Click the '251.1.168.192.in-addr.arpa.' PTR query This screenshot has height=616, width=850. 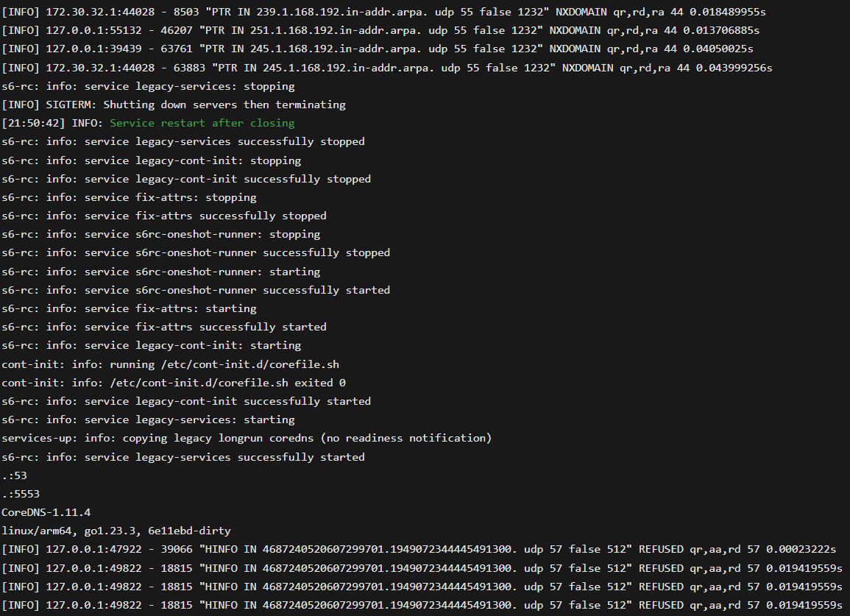coord(333,30)
